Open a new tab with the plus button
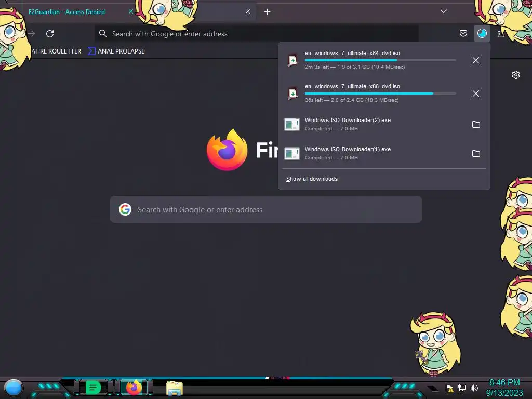532x399 pixels. tap(268, 12)
